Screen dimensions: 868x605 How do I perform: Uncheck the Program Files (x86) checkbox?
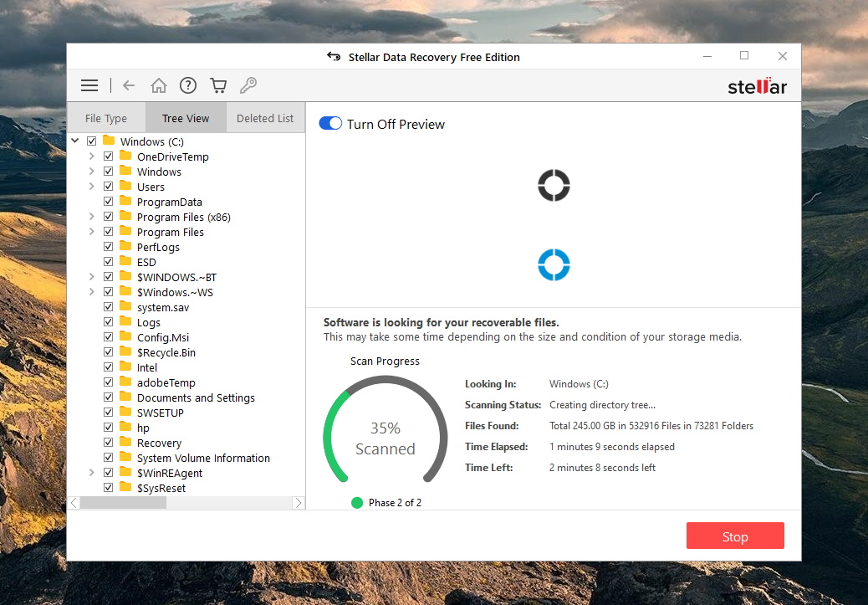coord(109,217)
